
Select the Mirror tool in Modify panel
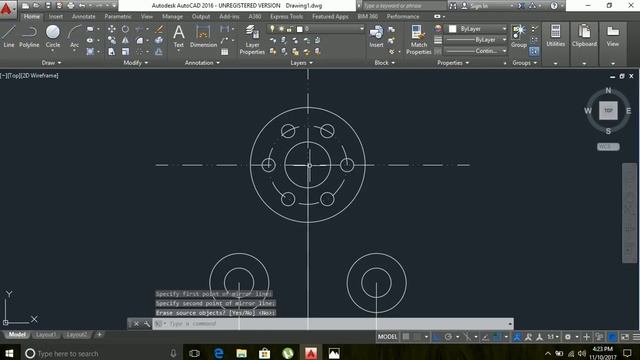125,40
